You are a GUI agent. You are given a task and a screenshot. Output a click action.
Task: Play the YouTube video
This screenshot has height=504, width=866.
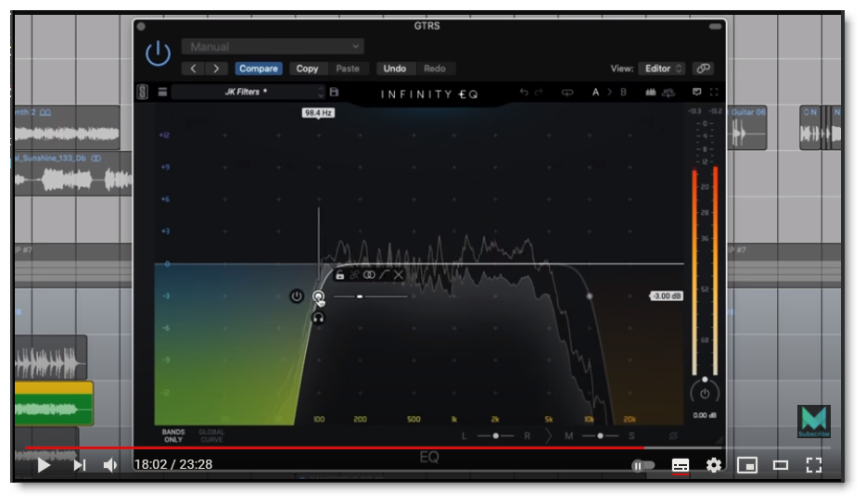(44, 465)
